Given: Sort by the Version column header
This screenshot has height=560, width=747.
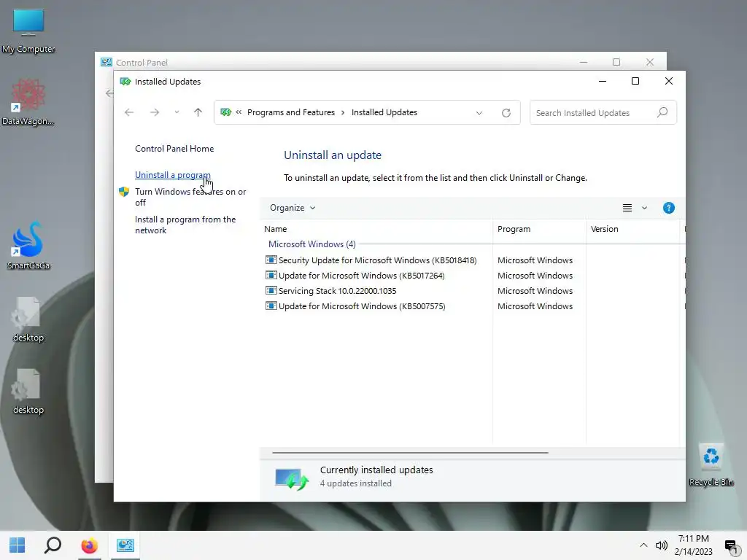Looking at the screenshot, I should 632,229.
